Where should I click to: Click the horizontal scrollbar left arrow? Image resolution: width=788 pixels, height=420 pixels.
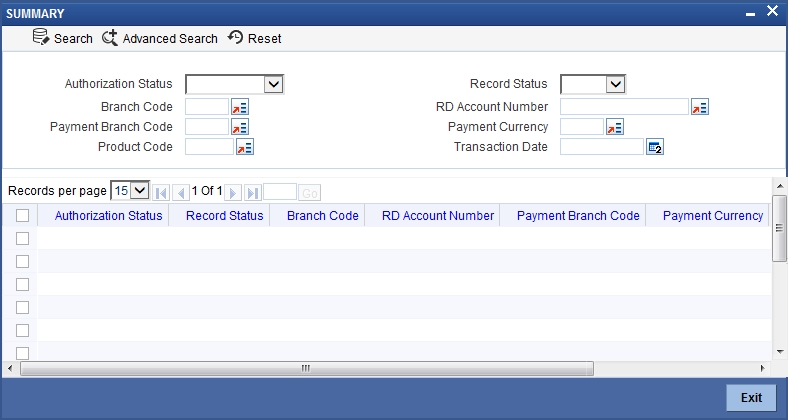pyautogui.click(x=10, y=368)
